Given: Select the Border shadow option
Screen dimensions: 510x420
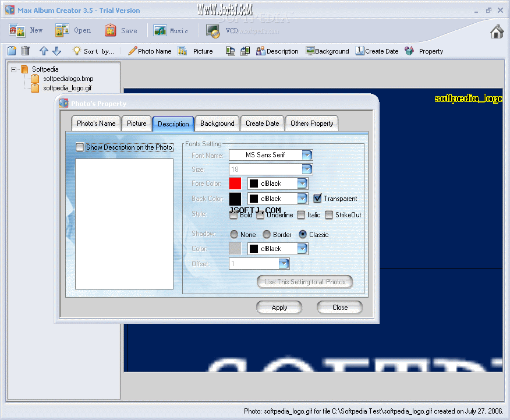Looking at the screenshot, I should tap(267, 234).
